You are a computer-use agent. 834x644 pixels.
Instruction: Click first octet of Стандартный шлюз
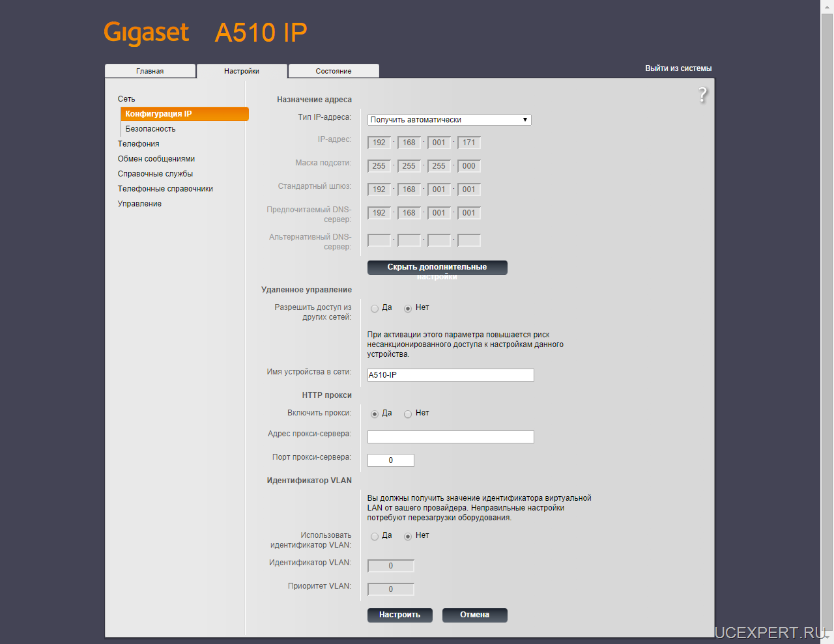[x=379, y=189]
